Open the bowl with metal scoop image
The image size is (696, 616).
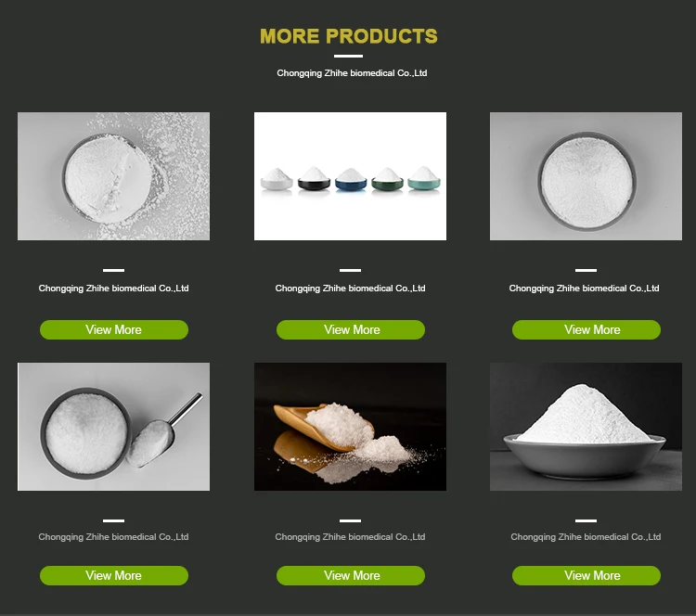[113, 427]
